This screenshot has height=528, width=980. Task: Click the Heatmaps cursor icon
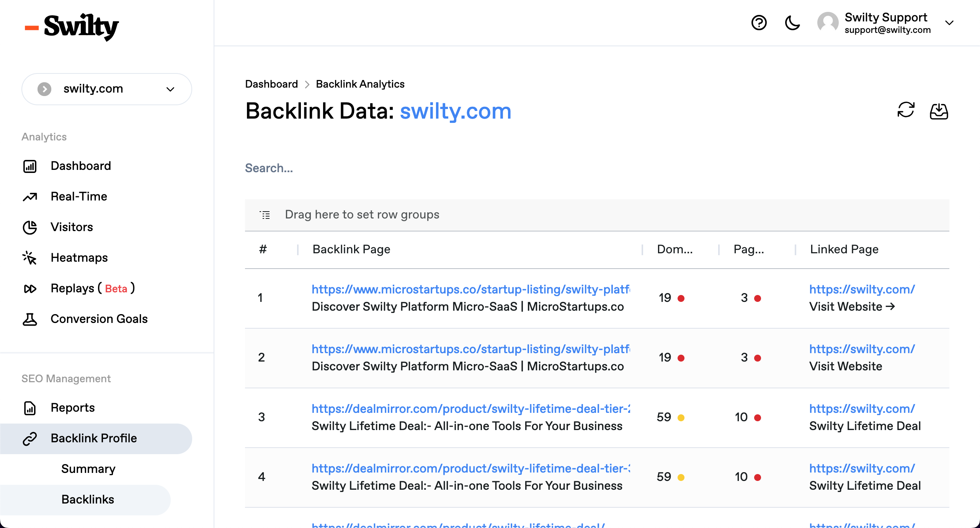pos(30,258)
